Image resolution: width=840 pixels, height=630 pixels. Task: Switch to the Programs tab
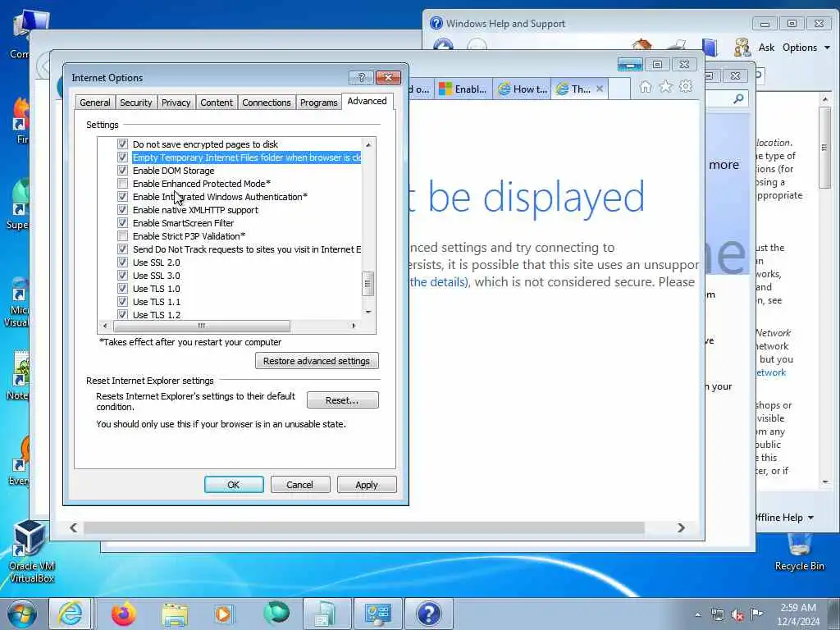pos(319,103)
